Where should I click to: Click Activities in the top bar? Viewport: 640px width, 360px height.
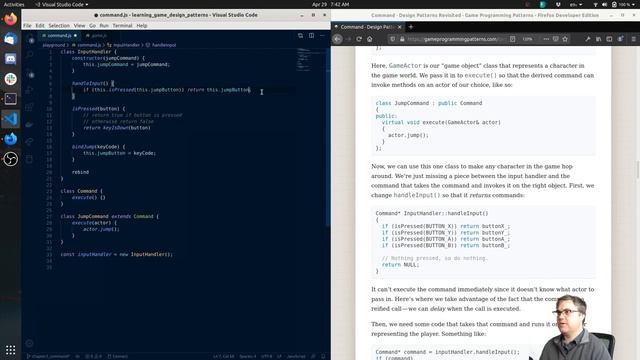click(14, 4)
